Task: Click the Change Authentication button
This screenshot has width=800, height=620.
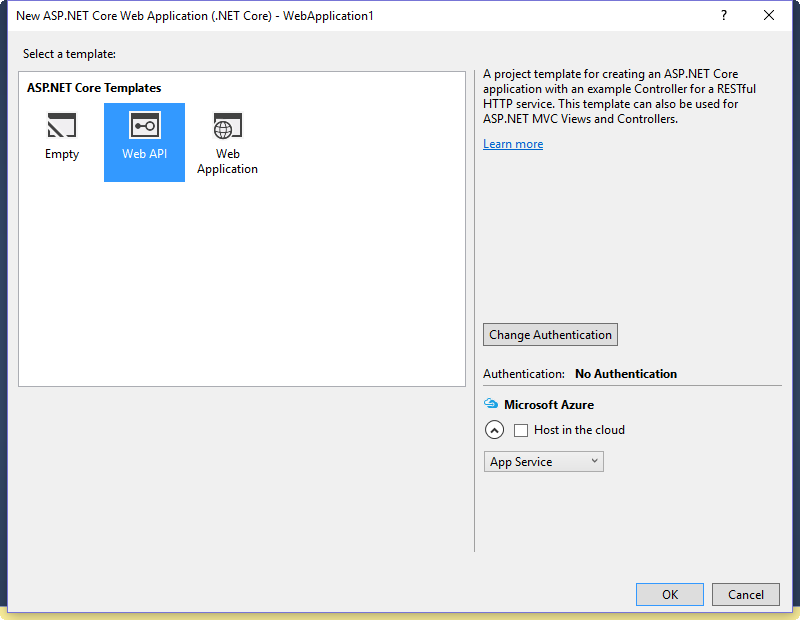Action: [551, 335]
